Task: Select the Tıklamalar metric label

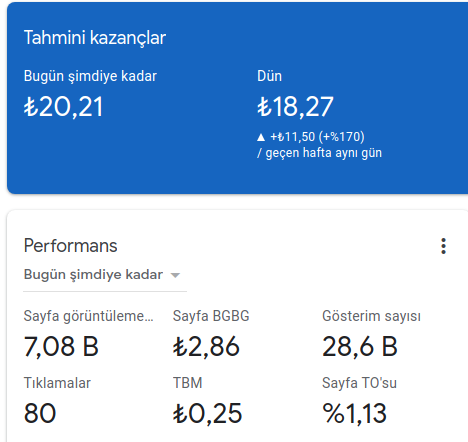Action: (x=57, y=383)
